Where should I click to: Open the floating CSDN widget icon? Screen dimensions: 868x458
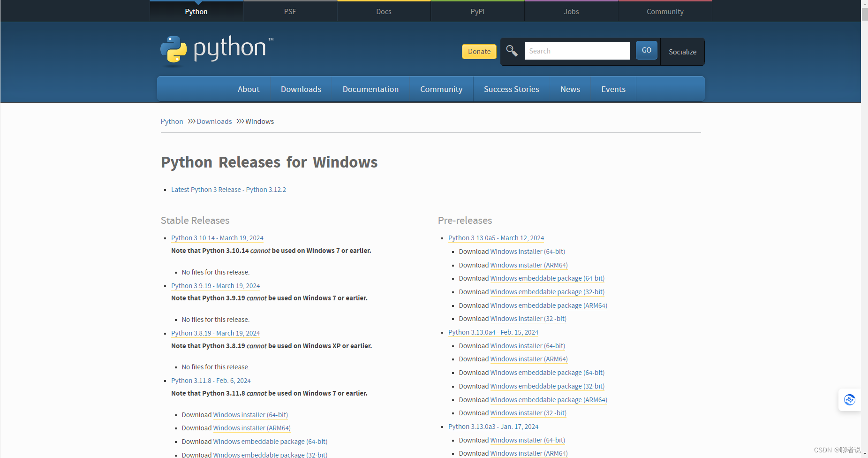point(849,400)
